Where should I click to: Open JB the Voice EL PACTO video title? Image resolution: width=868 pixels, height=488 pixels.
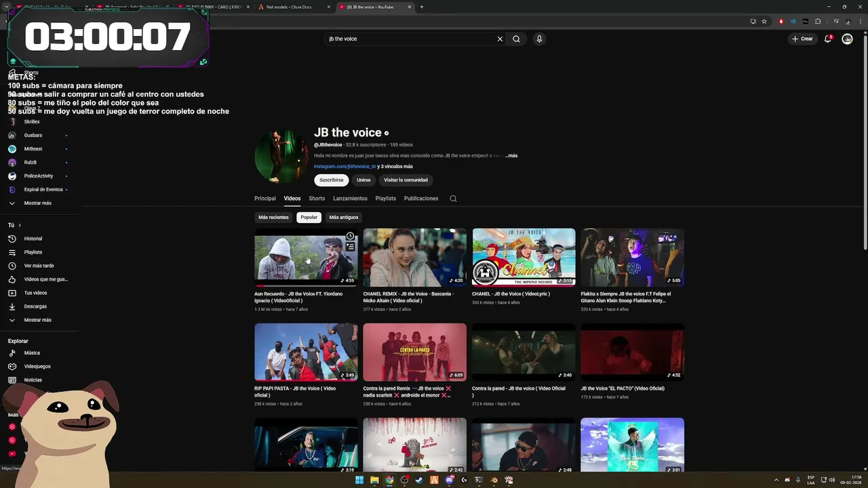[x=624, y=389]
